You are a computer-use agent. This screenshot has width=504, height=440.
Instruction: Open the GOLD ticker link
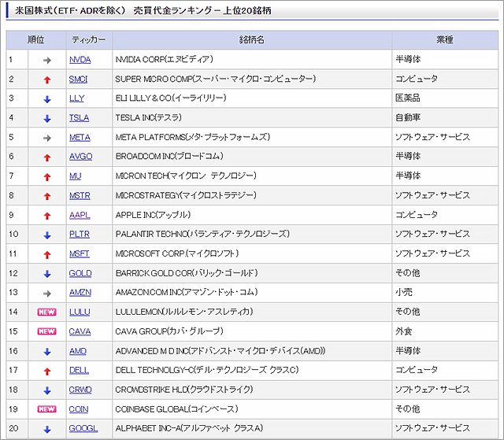coord(80,273)
